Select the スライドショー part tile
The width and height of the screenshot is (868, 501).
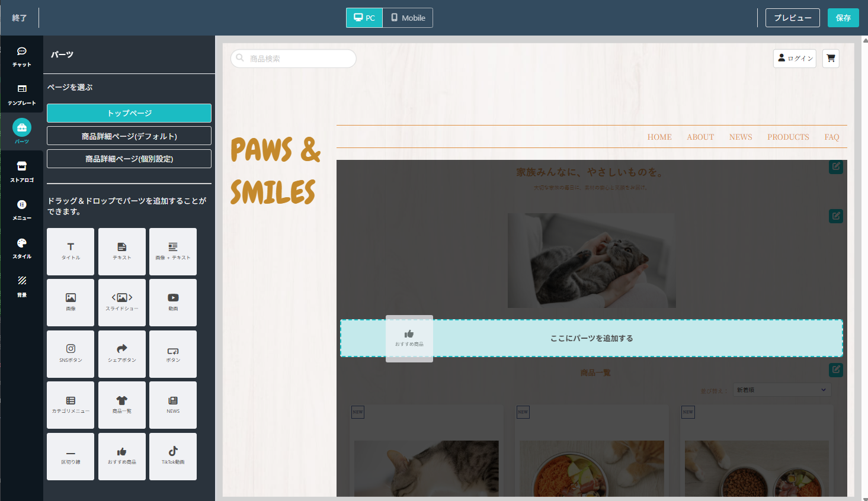pyautogui.click(x=122, y=302)
